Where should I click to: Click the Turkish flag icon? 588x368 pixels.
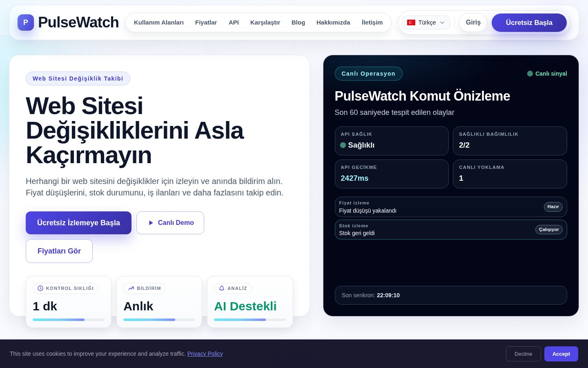pos(411,22)
